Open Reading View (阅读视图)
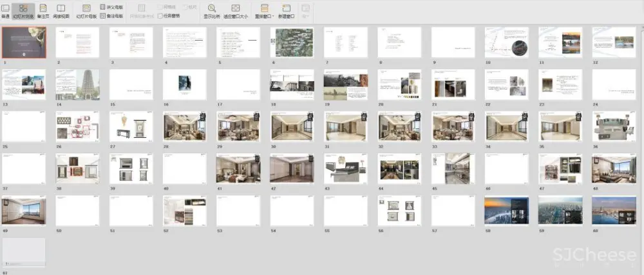Screen dimensions: 644x275 (x=61, y=10)
